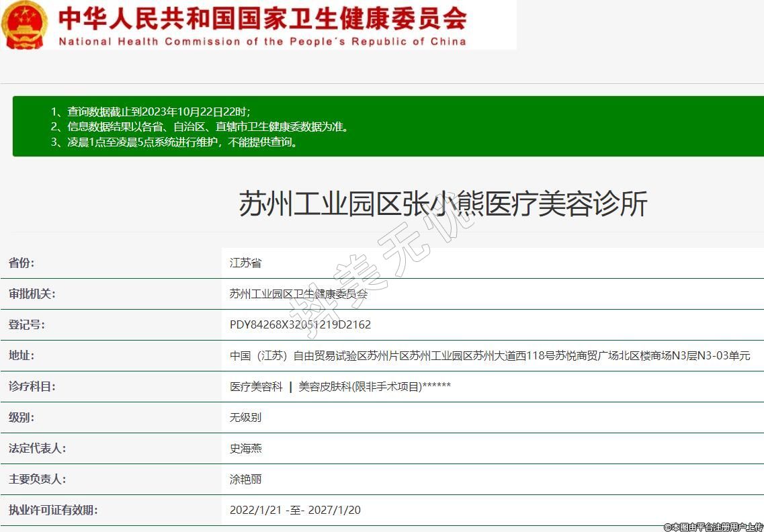Screen dimensions: 764x532
Task: Click the 中华人民共和国国家卫生健康委员会 header title
Action: (262, 18)
